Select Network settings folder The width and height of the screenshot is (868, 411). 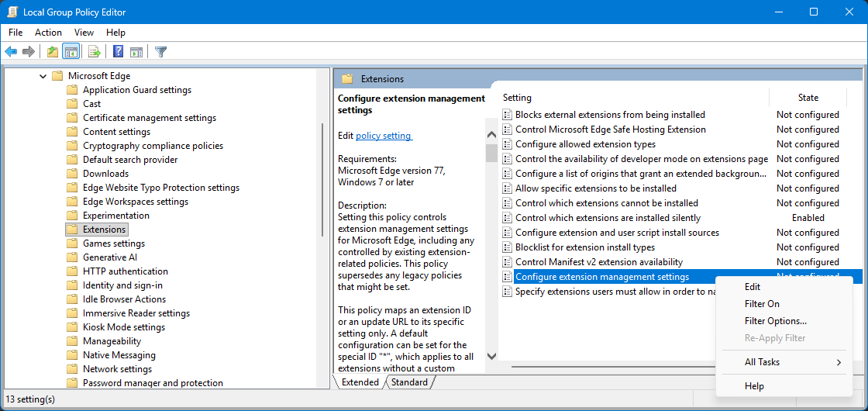tap(117, 369)
